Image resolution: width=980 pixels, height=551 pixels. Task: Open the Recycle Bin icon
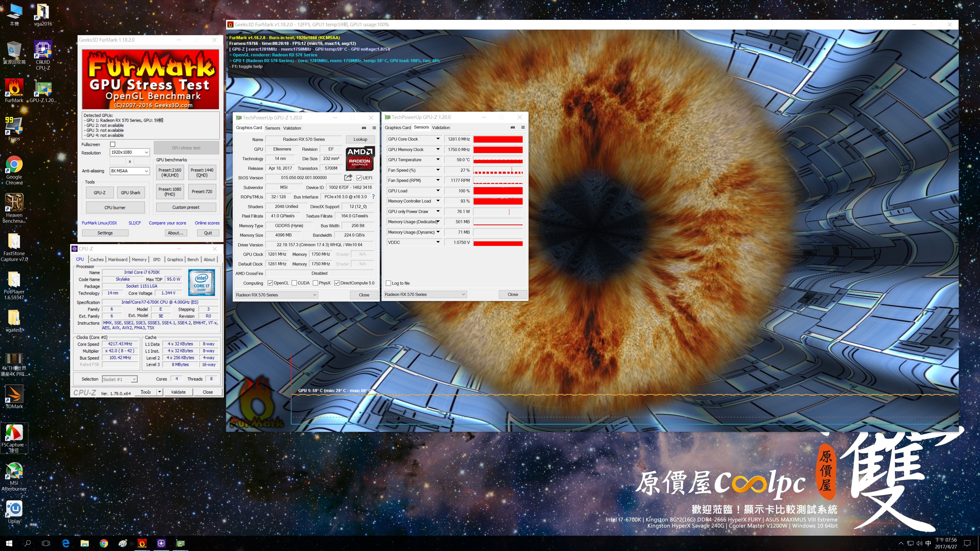point(14,53)
